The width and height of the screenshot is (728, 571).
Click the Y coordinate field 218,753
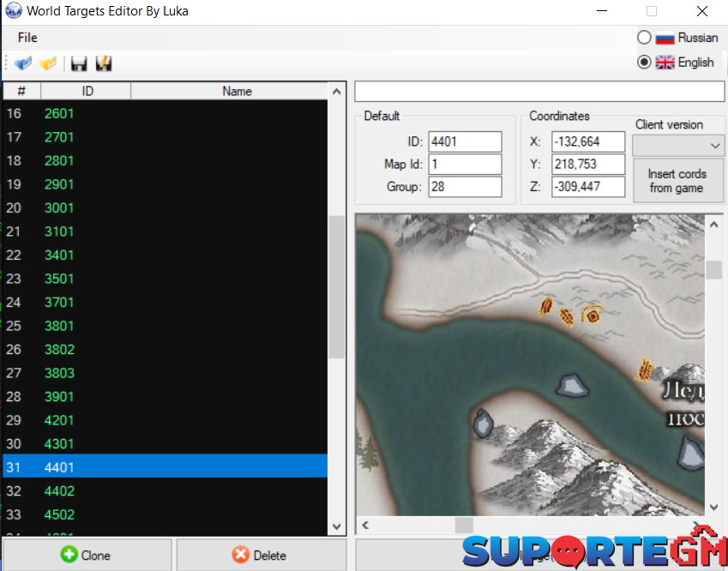(x=588, y=164)
